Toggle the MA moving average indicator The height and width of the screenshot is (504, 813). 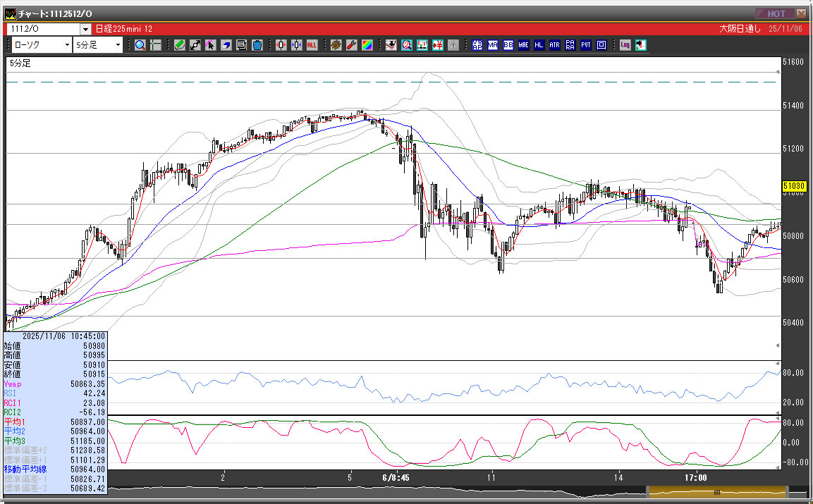coord(493,45)
